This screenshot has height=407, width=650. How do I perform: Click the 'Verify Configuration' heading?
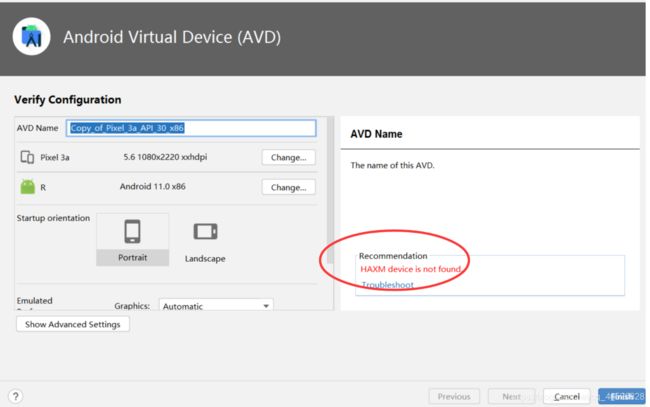(x=68, y=100)
